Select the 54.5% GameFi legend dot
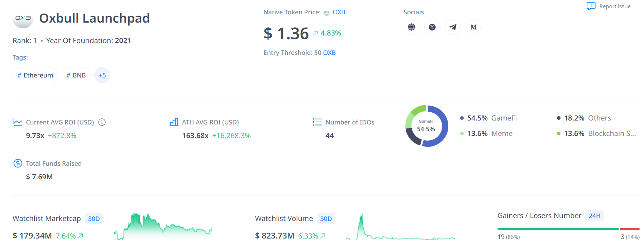The image size is (644, 250). click(462, 118)
